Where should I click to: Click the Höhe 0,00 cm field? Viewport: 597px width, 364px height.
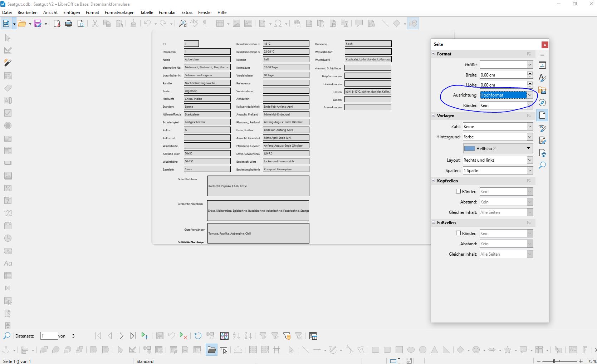(x=503, y=85)
